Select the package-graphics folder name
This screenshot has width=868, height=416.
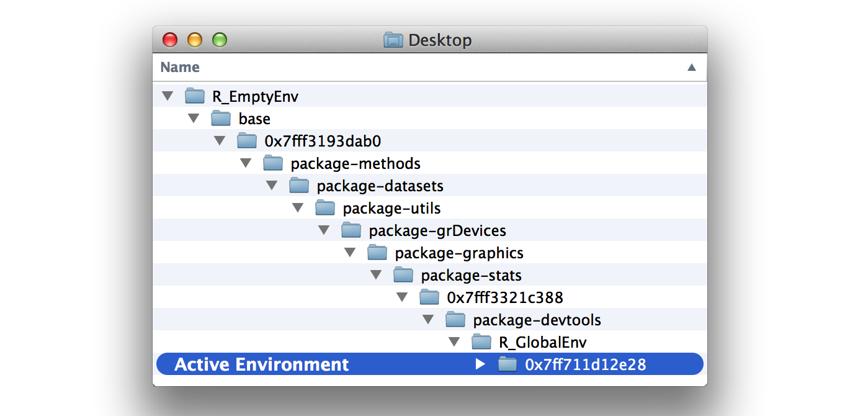[x=459, y=253]
